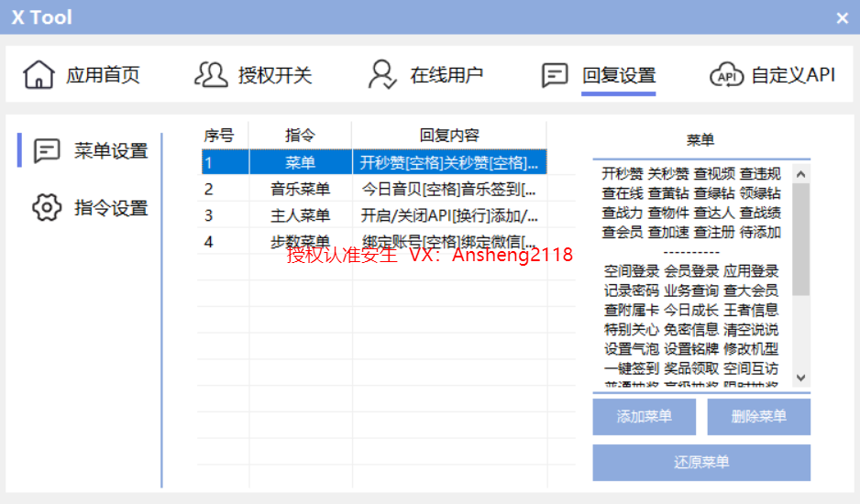Click the cell with sequence number 2
The width and height of the screenshot is (860, 504).
(x=224, y=189)
